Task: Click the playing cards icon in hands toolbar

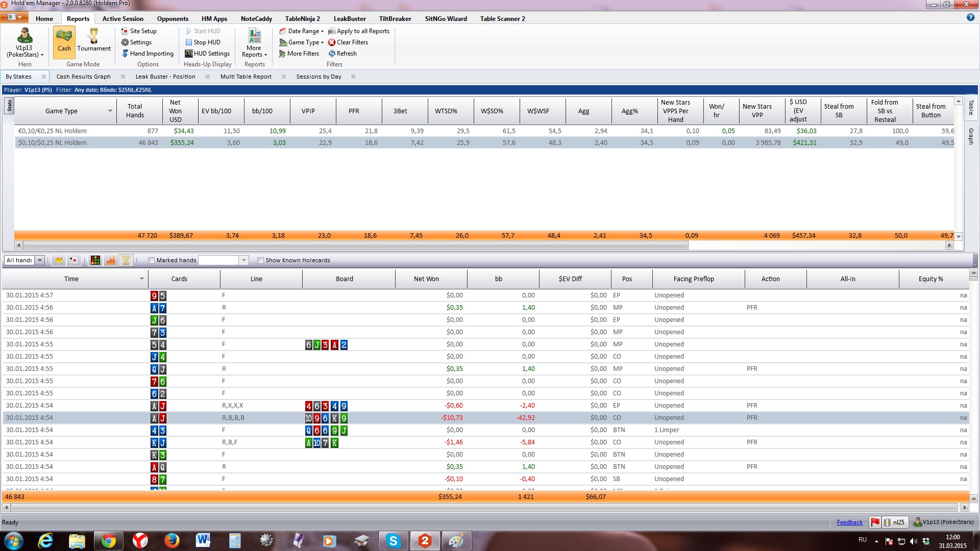Action: click(73, 260)
